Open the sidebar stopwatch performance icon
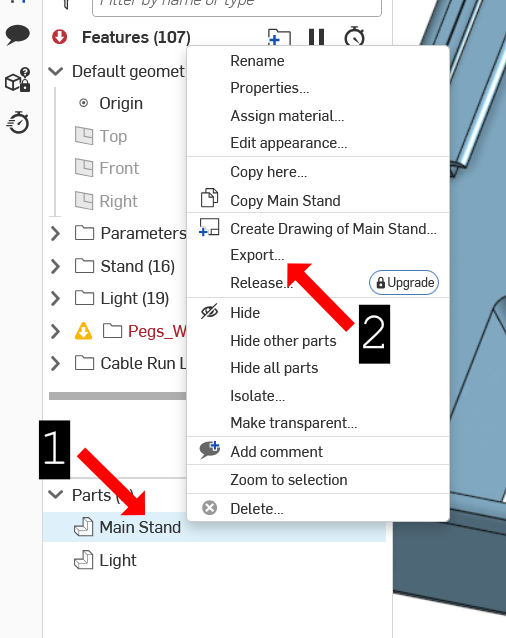Viewport: 506px width, 638px height. [x=18, y=122]
